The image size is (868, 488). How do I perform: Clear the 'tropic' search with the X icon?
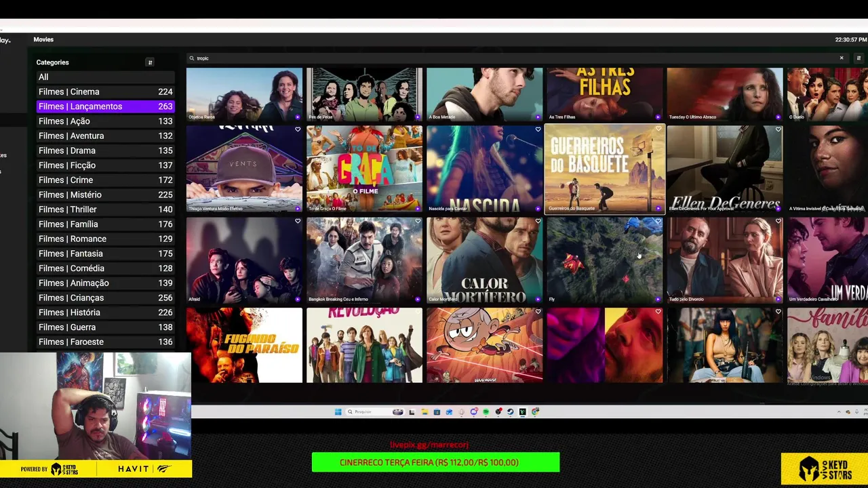click(842, 58)
